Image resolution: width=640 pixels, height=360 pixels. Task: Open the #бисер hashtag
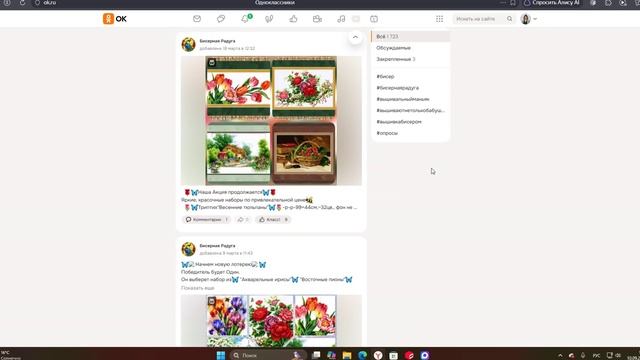[385, 76]
